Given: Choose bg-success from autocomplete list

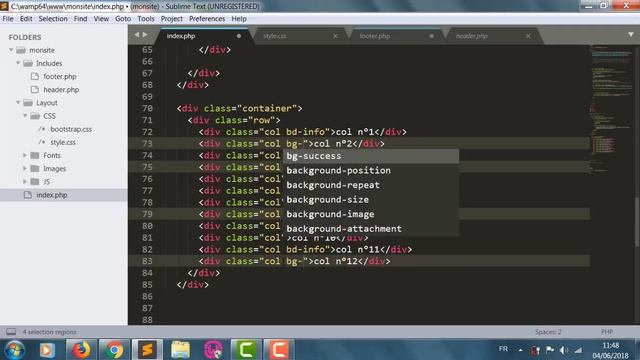Looking at the screenshot, I should 371,156.
